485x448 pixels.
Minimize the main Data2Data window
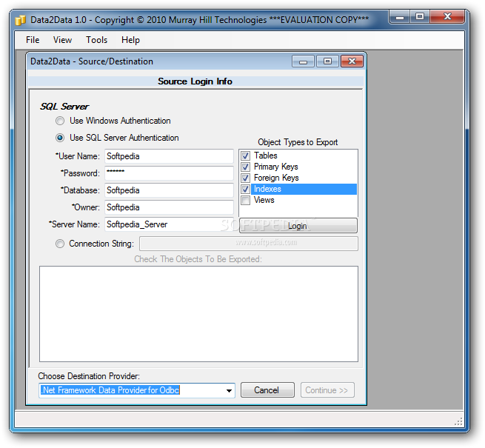point(400,17)
